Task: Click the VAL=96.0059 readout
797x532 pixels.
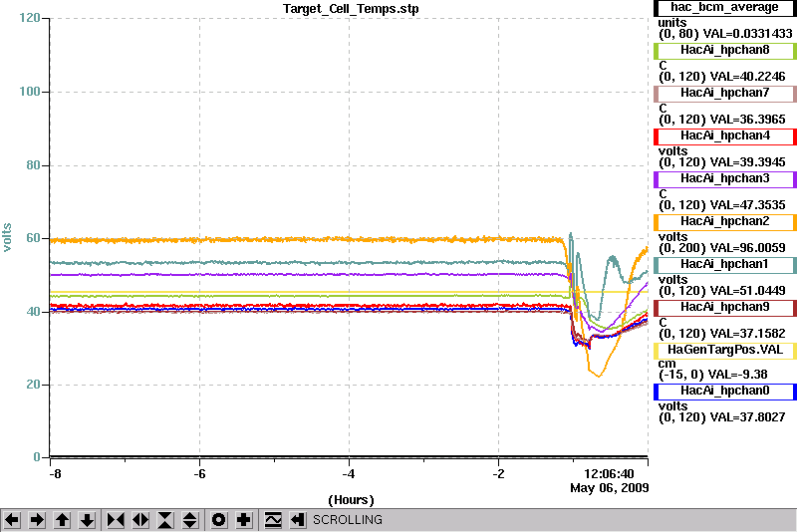Action: point(748,248)
